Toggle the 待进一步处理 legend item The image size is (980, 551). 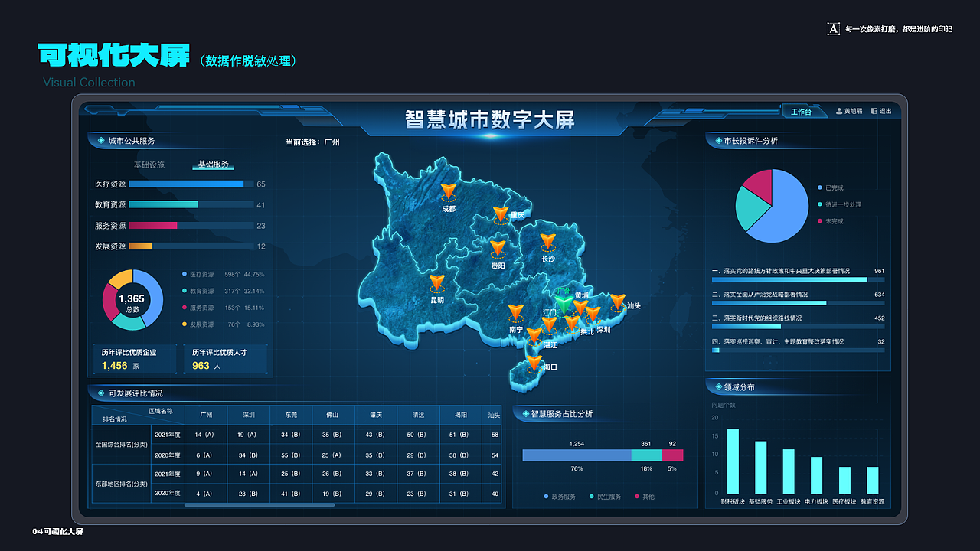pyautogui.click(x=840, y=204)
